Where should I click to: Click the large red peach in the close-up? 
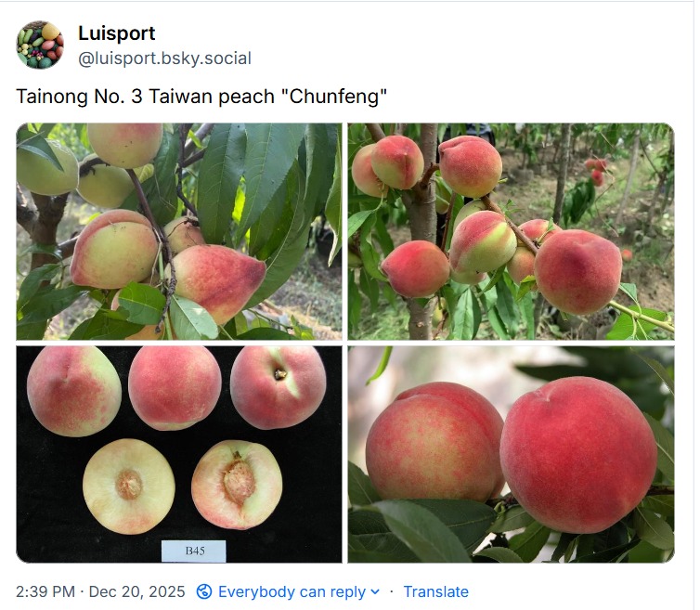coord(578,455)
